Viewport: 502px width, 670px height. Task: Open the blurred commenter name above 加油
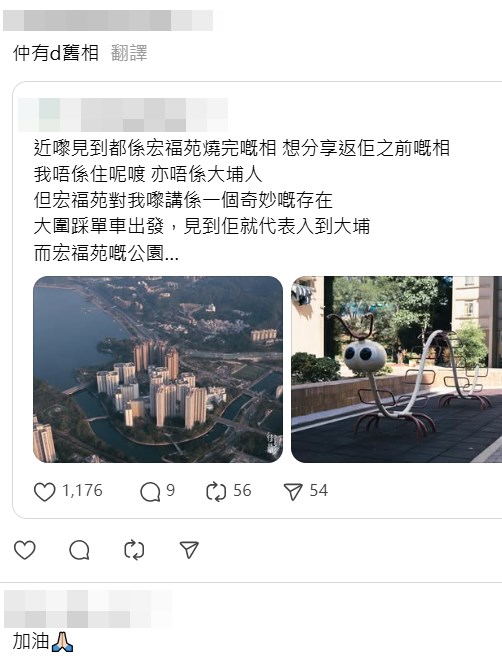tap(88, 608)
